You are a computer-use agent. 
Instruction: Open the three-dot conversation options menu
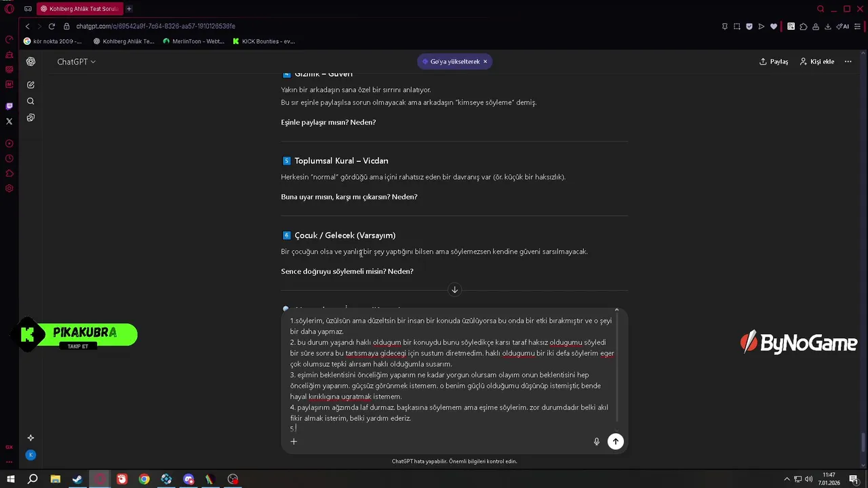[x=848, y=62]
